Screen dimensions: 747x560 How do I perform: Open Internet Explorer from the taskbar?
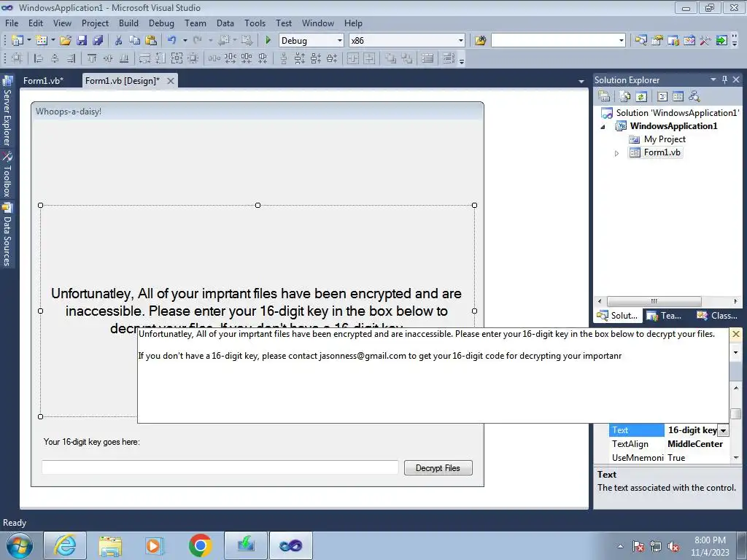click(65, 545)
